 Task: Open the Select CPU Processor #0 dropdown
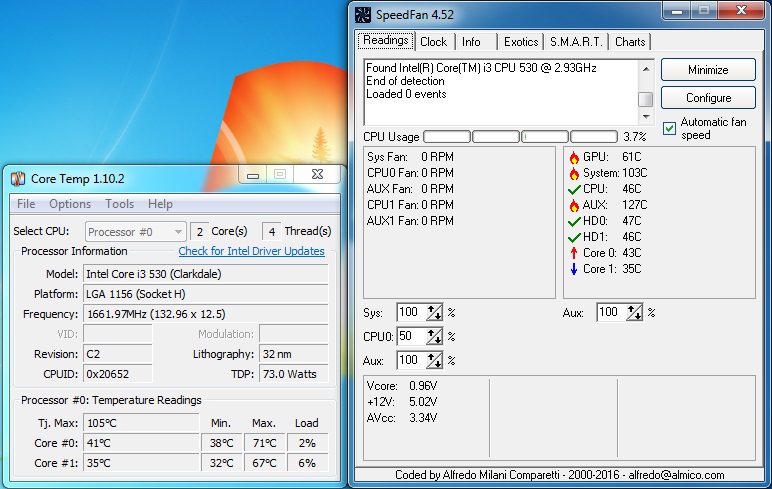tap(135, 231)
